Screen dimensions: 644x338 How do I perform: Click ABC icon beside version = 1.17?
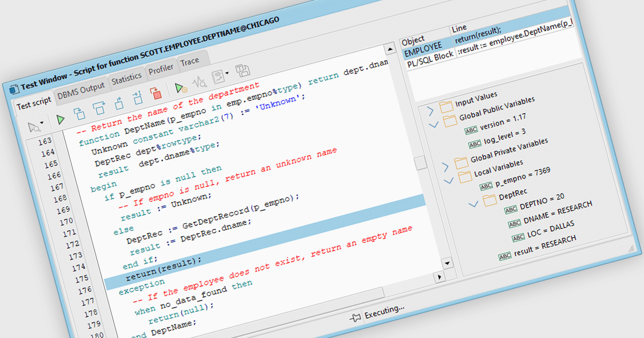[x=471, y=130]
